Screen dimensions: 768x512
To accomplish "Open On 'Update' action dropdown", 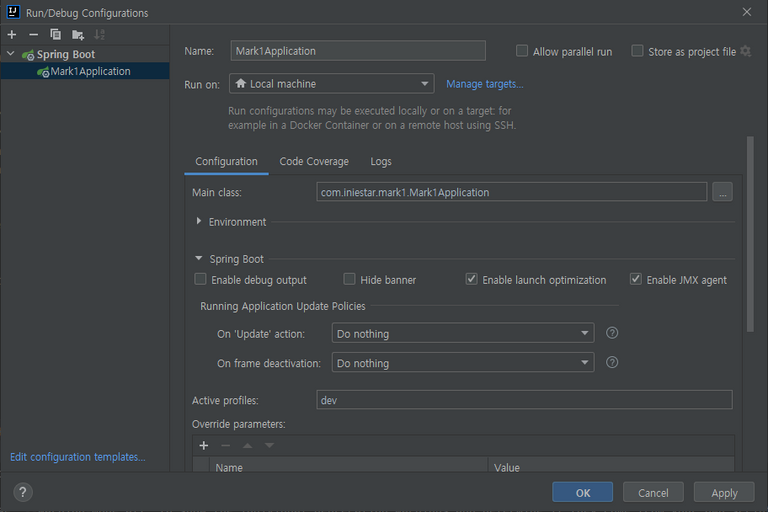I will click(463, 333).
